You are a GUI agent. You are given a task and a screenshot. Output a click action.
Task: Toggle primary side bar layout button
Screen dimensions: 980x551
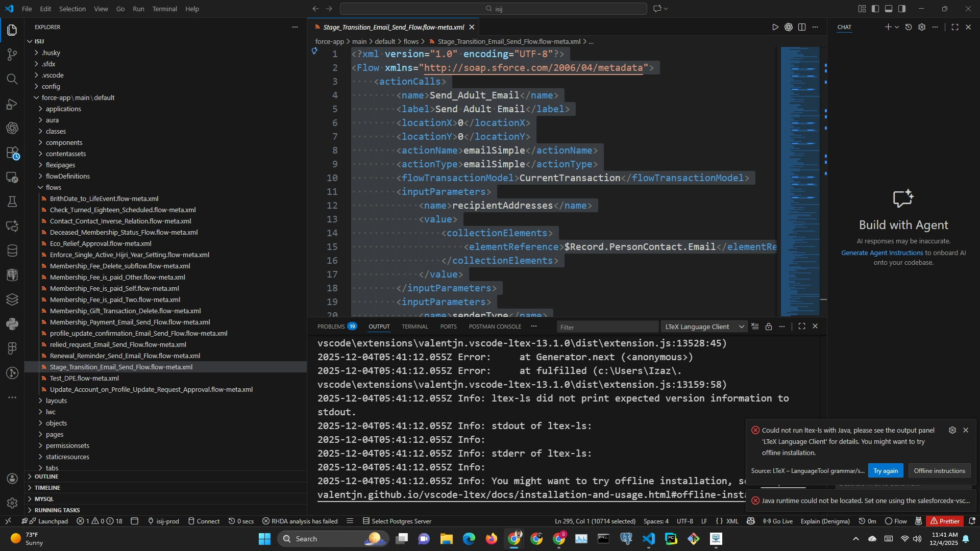coord(875,9)
